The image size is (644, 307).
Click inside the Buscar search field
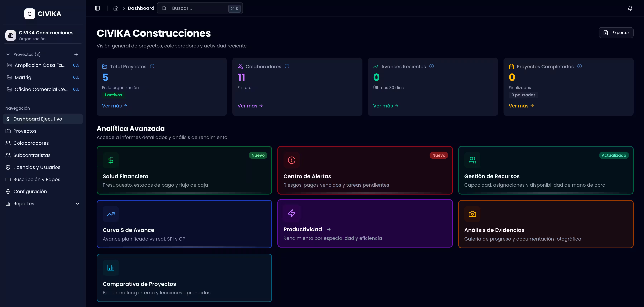197,8
